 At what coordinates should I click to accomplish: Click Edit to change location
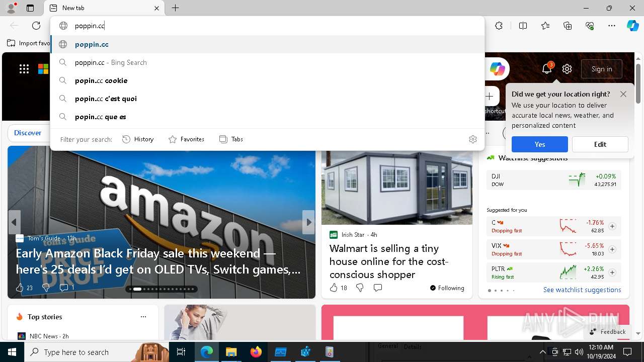coord(600,144)
